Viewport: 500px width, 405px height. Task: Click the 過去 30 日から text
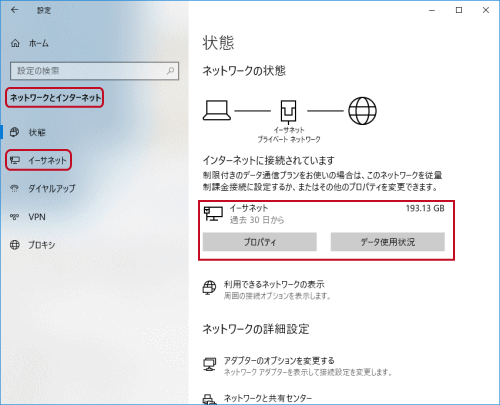[x=257, y=220]
